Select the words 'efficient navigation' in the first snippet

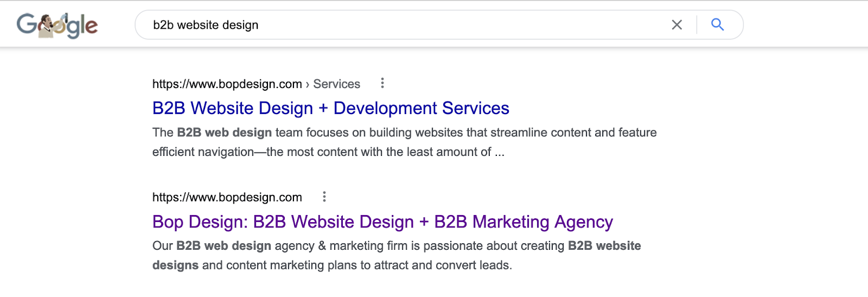click(203, 152)
